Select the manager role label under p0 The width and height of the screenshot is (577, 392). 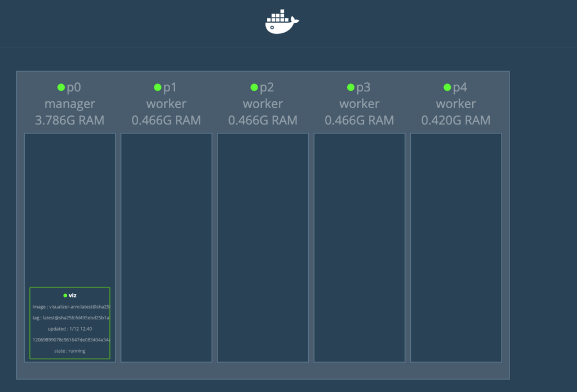70,104
